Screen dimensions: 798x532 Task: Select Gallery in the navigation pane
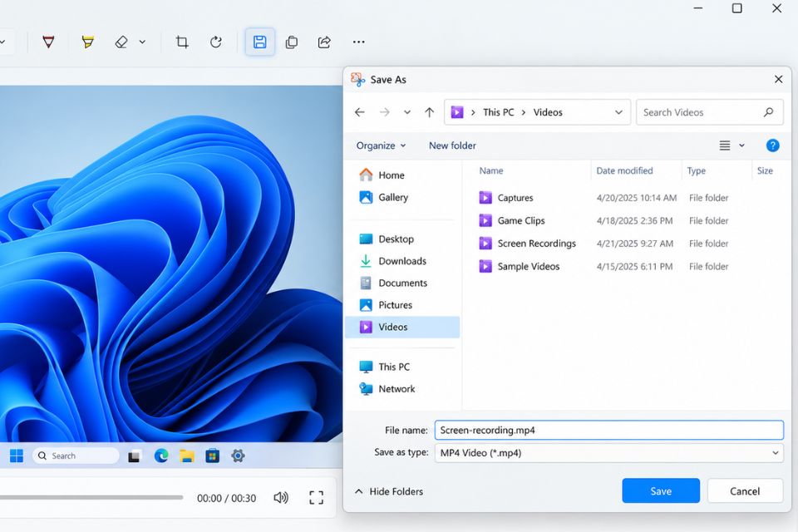click(402, 197)
